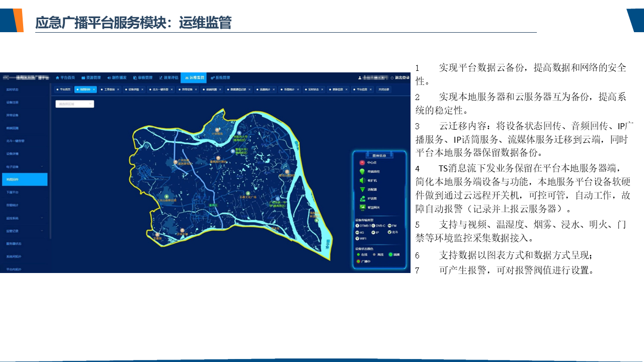Click the green monitor gateway icon
This screenshot has width=644, height=362.
pyautogui.click(x=362, y=207)
